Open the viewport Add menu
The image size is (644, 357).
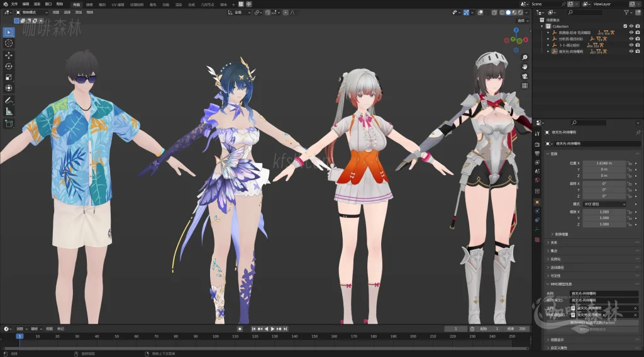coord(79,13)
